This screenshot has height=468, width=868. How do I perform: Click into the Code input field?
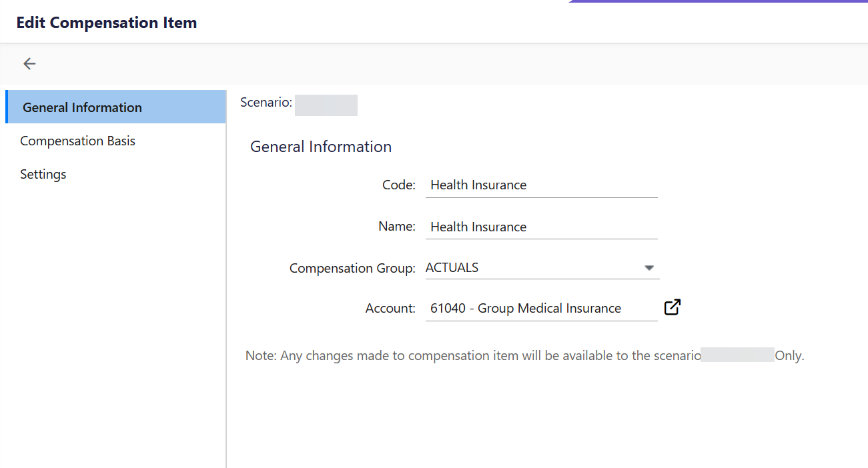541,185
